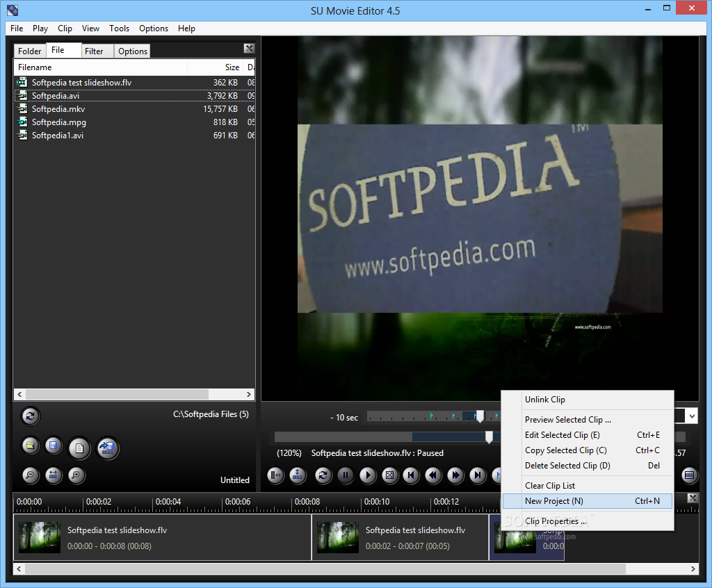Close the file browser side panel
The height and width of the screenshot is (588, 712).
point(249,49)
